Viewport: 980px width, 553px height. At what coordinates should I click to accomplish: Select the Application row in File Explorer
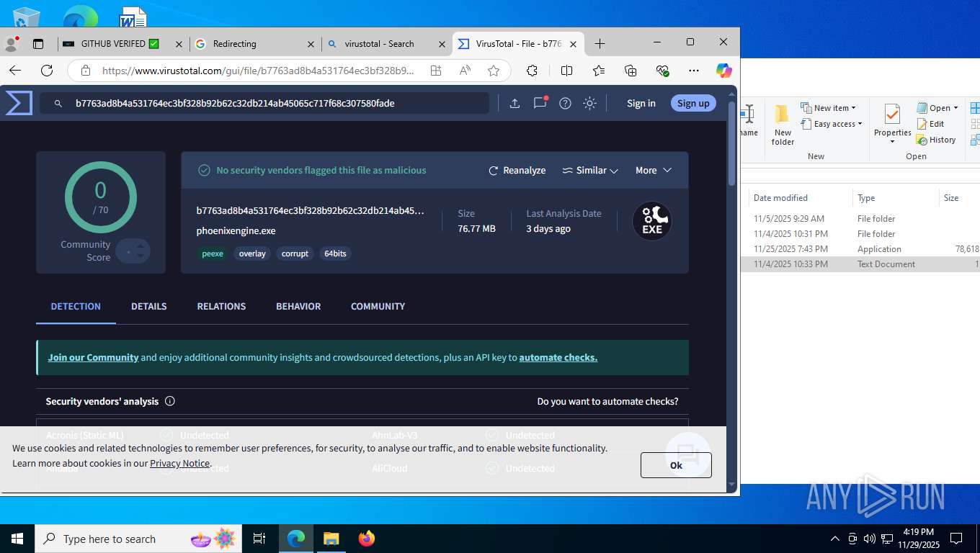860,249
